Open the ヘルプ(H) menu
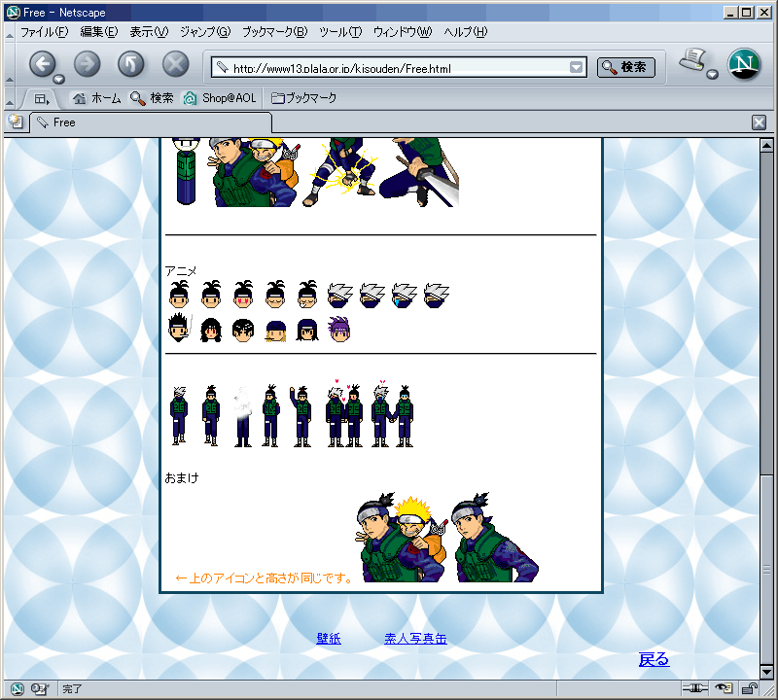778x700 pixels. (466, 32)
